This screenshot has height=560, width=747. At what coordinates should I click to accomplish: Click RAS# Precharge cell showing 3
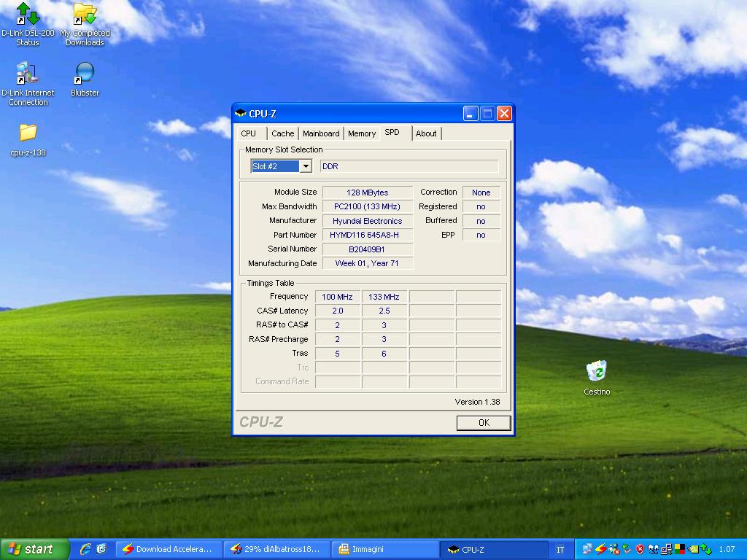tap(384, 339)
